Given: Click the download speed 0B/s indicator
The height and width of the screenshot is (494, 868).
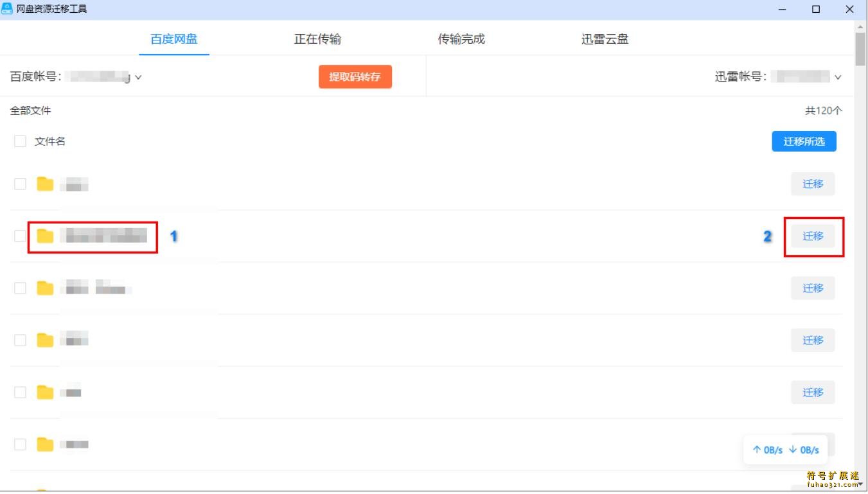Looking at the screenshot, I should coord(804,450).
